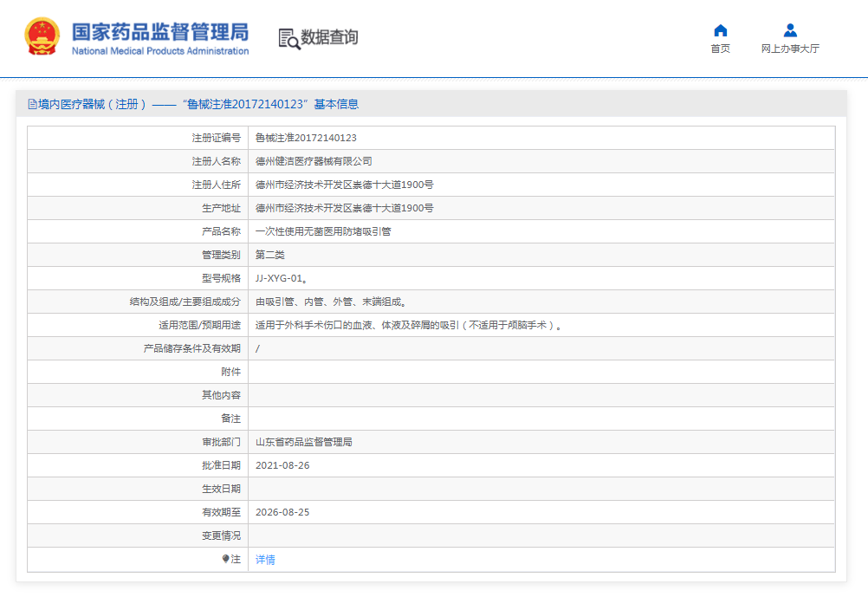Screen dimensions: 868x597
Task: Open the 首页 home icon
Action: point(720,30)
